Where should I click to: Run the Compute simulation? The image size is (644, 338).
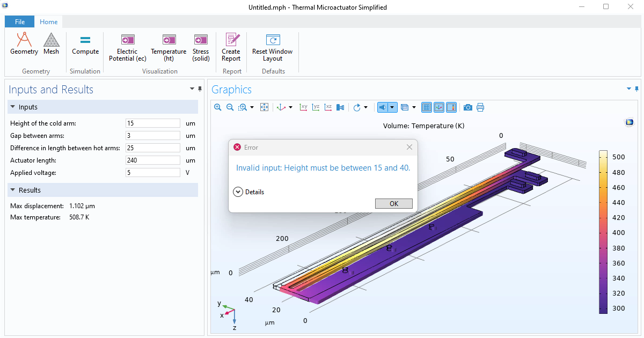[85, 43]
